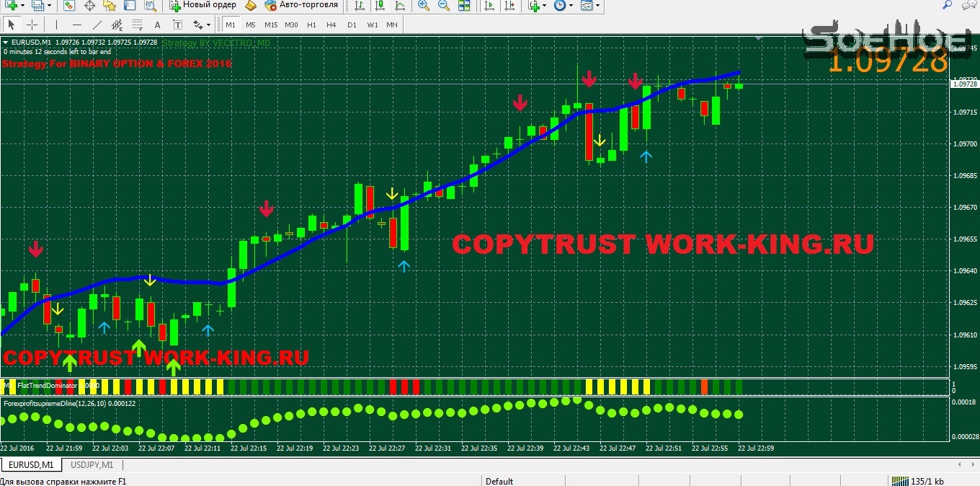This screenshot has height=486, width=980.
Task: Select the Crosshair tool
Action: click(32, 25)
